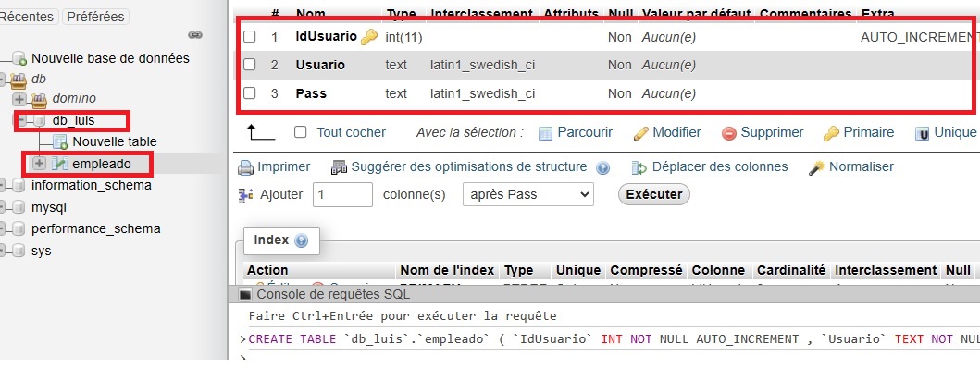Click the performance_schema database icon
980x369 pixels.
[19, 228]
